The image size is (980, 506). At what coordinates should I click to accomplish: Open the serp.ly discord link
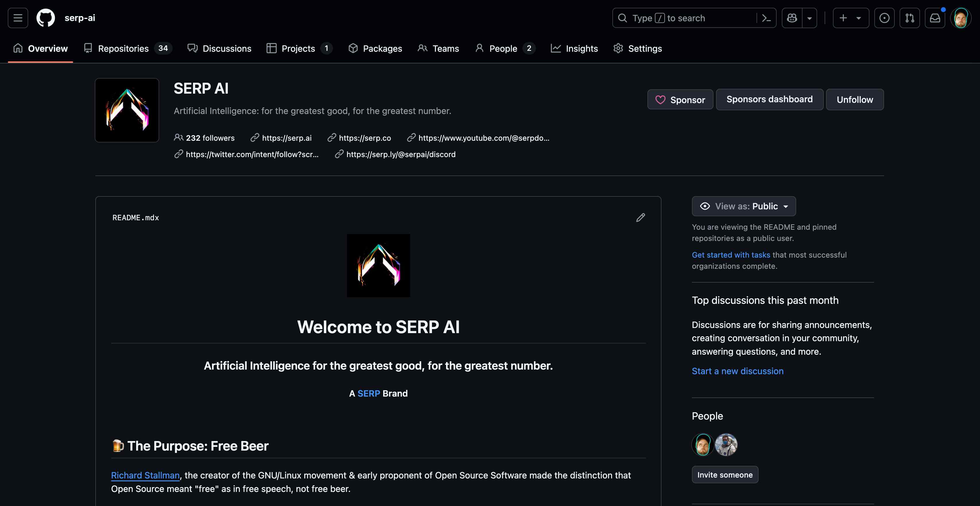(401, 154)
